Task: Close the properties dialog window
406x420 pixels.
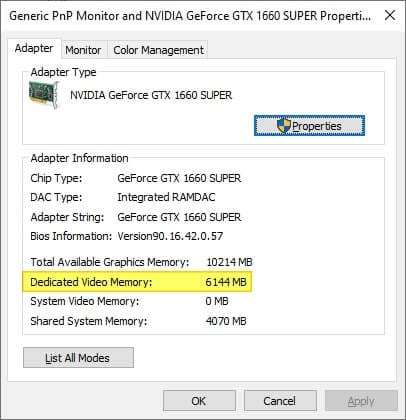Action: click(x=390, y=15)
